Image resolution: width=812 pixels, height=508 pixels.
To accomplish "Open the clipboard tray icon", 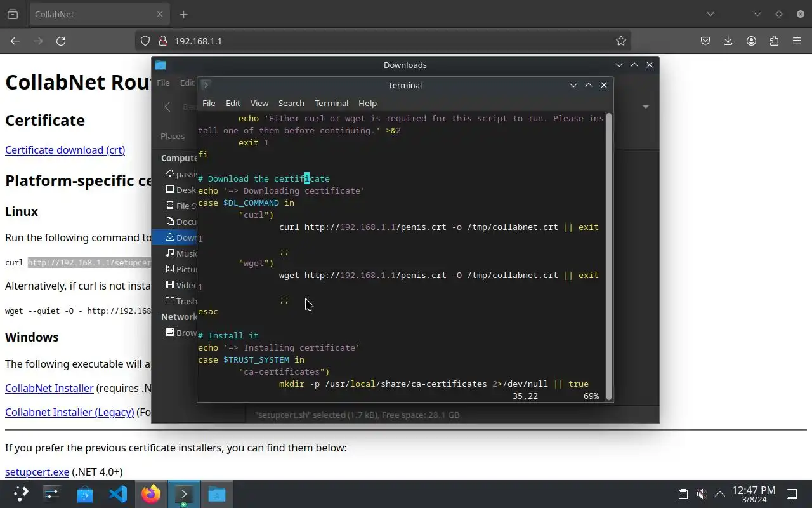I will point(683,494).
